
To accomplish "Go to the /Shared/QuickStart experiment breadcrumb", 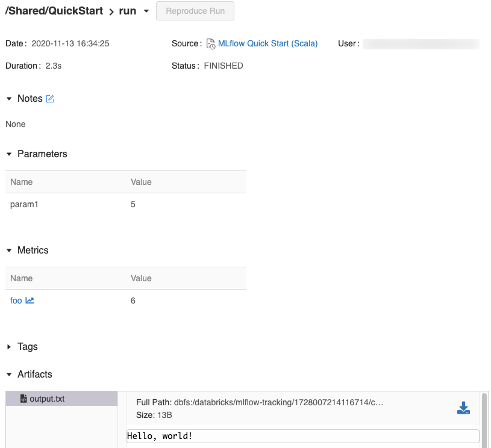I will click(x=54, y=11).
